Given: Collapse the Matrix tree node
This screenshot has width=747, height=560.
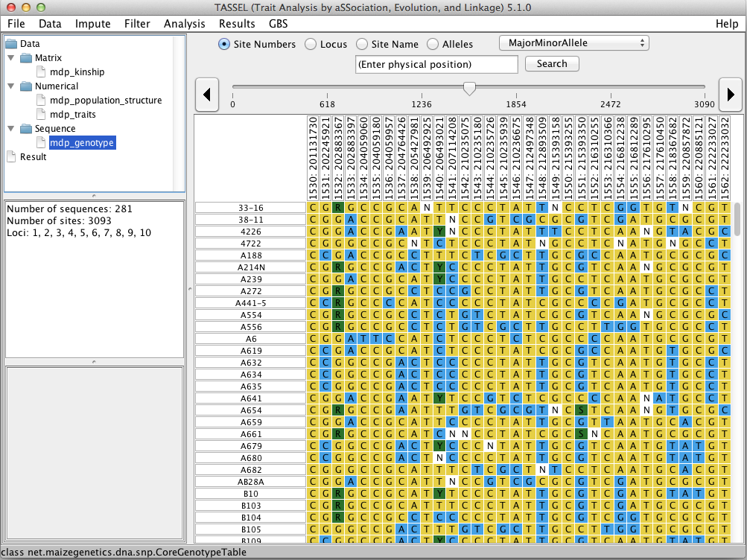Looking at the screenshot, I should (x=11, y=58).
